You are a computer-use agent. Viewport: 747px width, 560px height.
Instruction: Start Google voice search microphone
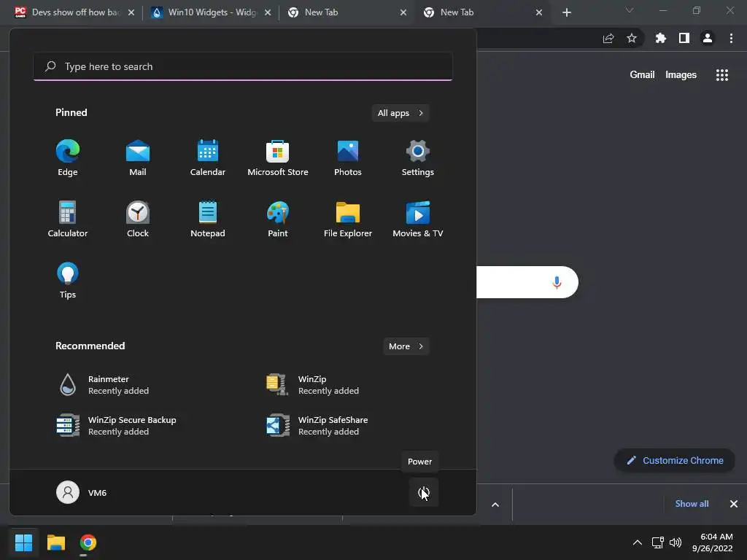coord(557,282)
